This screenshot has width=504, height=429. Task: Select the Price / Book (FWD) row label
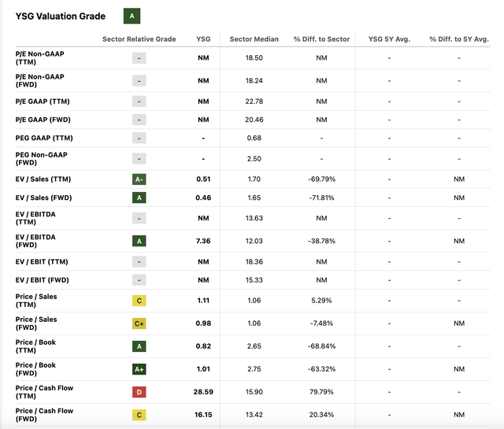[x=35, y=369]
